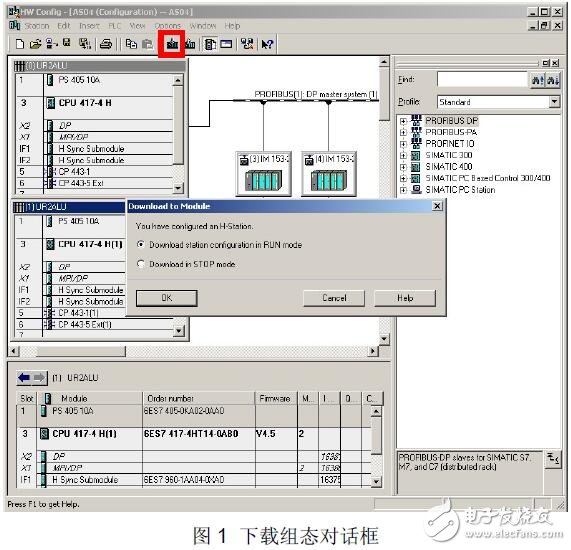
Task: Confirm download with OK button
Action: tap(167, 298)
